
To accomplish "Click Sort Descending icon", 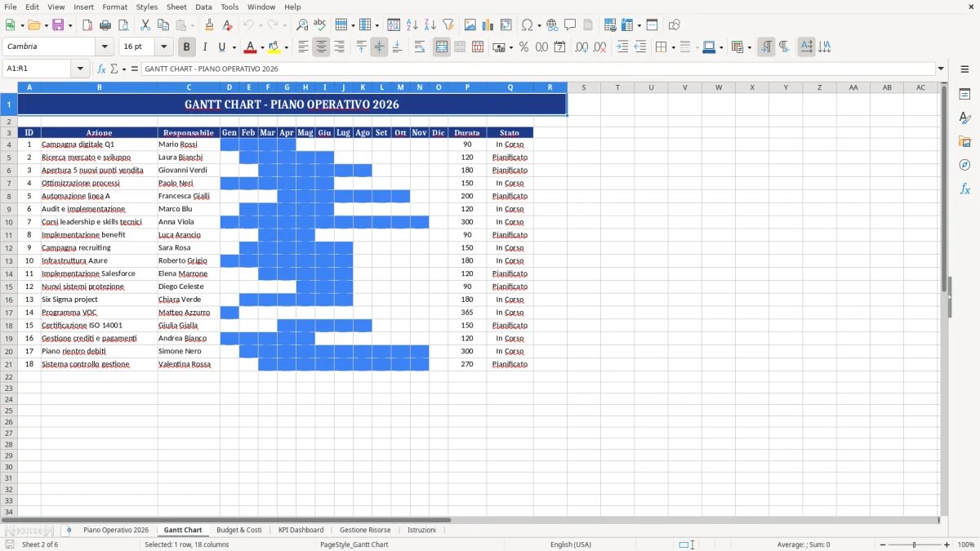I will pyautogui.click(x=430, y=25).
